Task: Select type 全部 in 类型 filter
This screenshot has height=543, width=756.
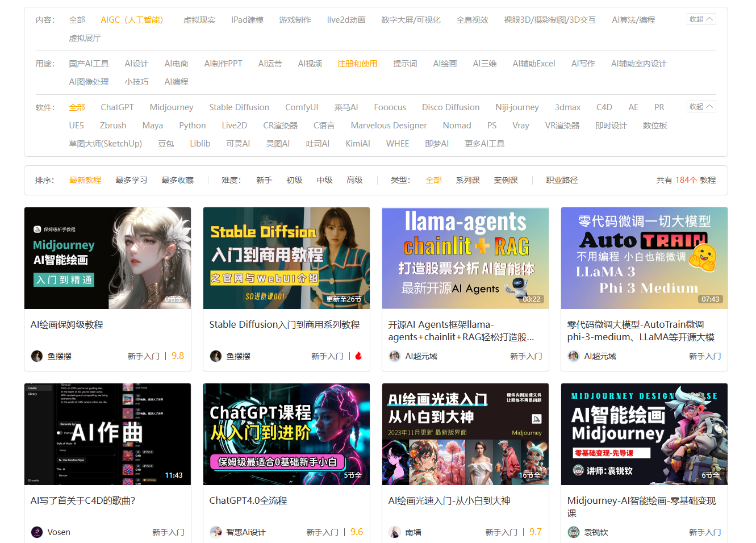Action: pyautogui.click(x=433, y=180)
